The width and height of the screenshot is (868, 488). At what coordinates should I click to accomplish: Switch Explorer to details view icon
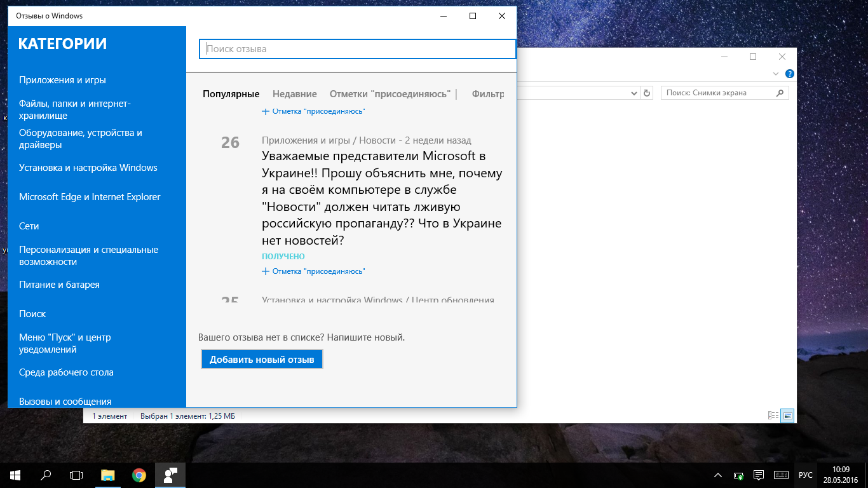(773, 416)
